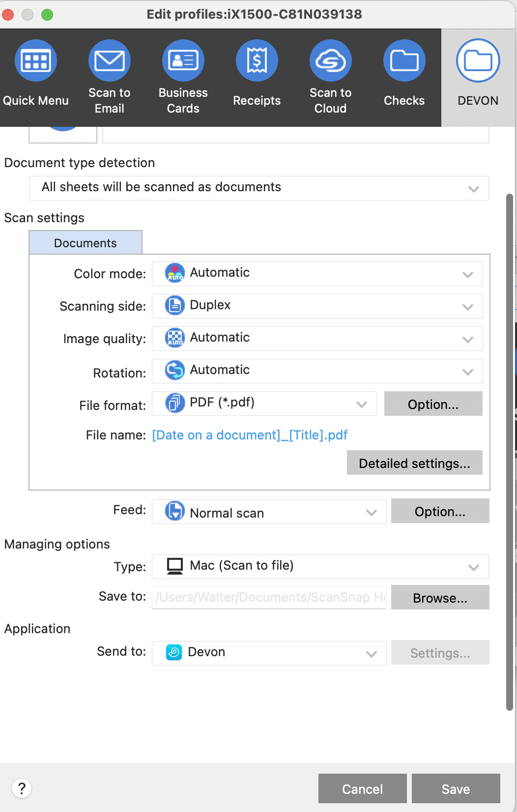Click the Managing options heading
The image size is (517, 812).
pos(57,544)
